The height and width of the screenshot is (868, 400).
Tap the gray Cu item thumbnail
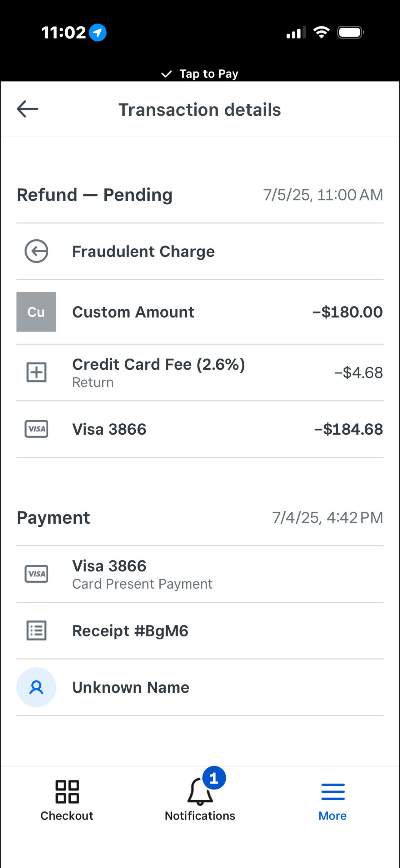pos(36,312)
